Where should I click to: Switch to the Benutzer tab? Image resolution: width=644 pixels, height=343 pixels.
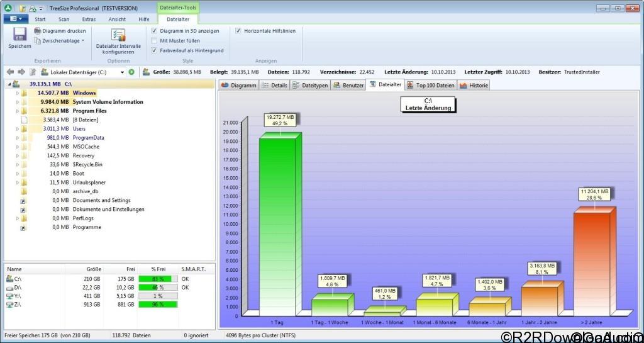(348, 86)
